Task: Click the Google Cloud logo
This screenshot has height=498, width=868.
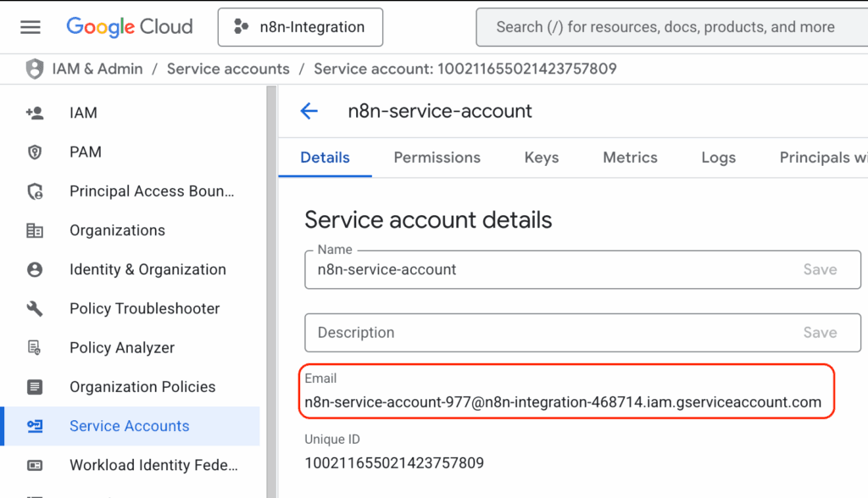Action: [x=129, y=26]
